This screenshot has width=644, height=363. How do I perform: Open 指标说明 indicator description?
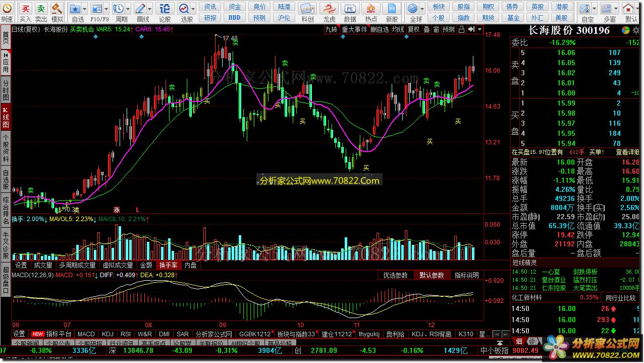(x=466, y=275)
